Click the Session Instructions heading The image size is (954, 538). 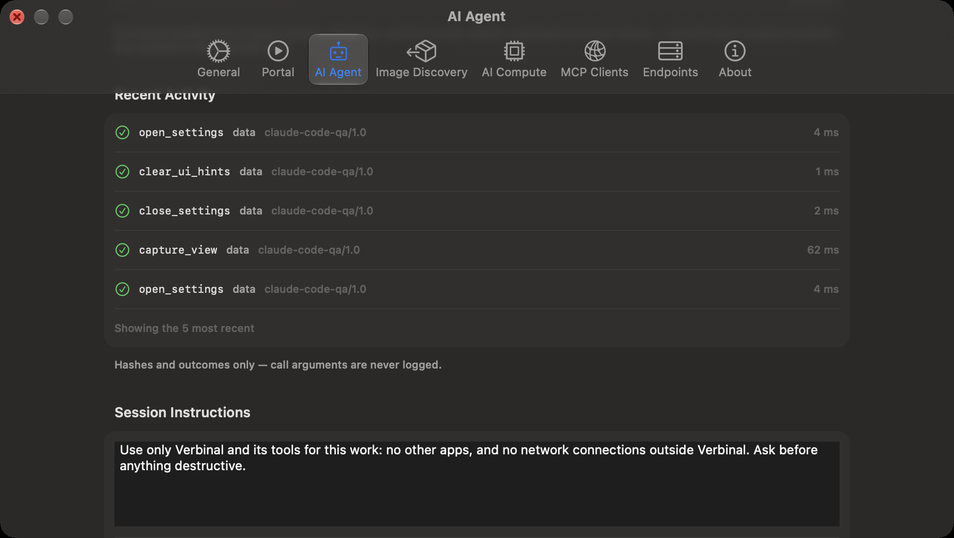[183, 412]
